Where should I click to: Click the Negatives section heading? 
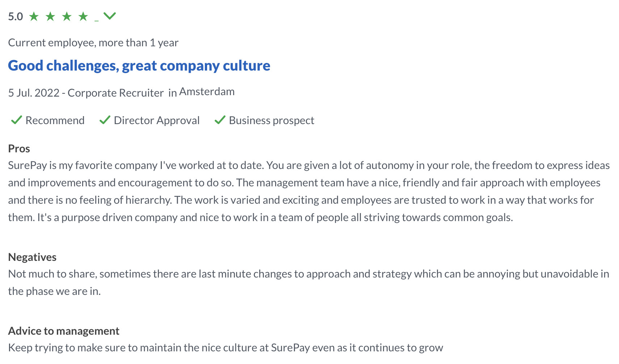[32, 257]
